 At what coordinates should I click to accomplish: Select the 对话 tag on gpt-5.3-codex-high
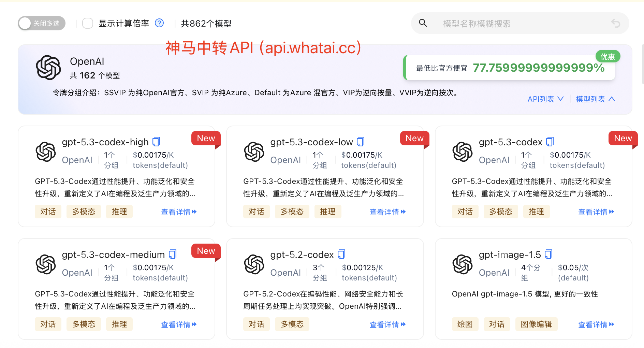[48, 212]
